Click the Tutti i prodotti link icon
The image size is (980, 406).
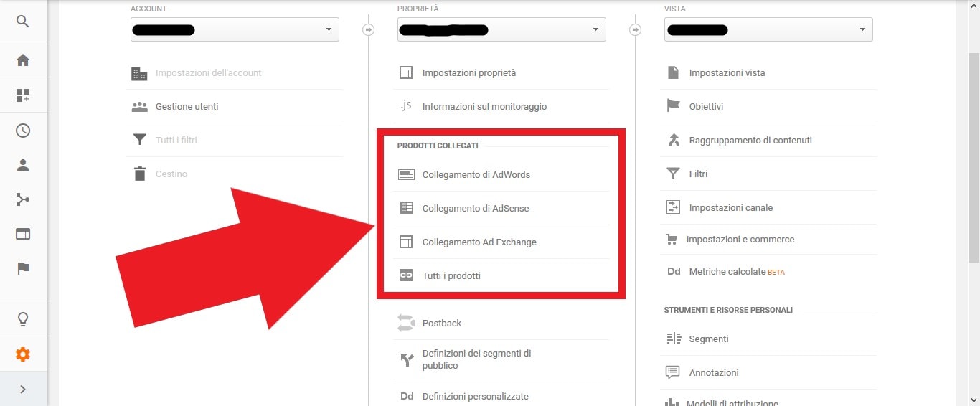(x=406, y=275)
